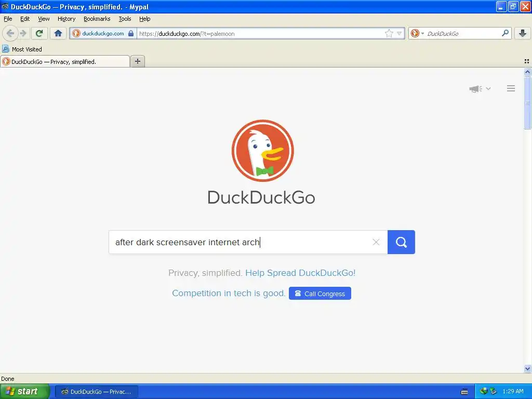This screenshot has height=399, width=532.
Task: Open the Windows Start menu
Action: pos(24,391)
